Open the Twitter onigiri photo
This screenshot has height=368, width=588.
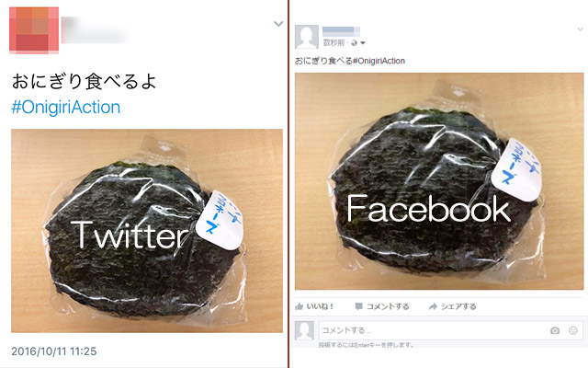(147, 231)
